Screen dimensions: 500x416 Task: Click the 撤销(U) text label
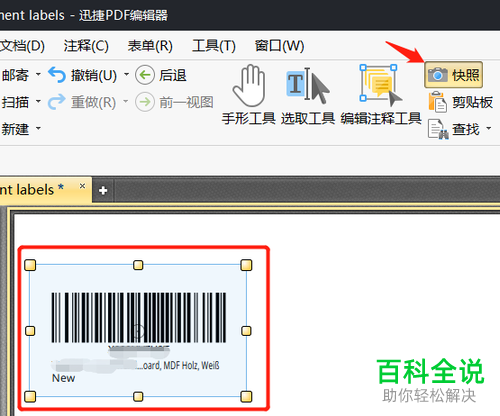coord(94,75)
